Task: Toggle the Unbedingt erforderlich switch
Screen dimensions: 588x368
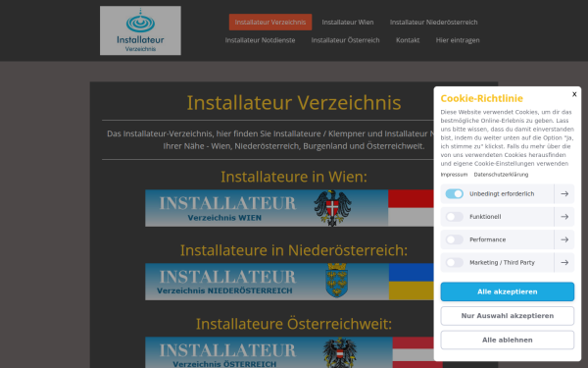Action: (x=454, y=193)
